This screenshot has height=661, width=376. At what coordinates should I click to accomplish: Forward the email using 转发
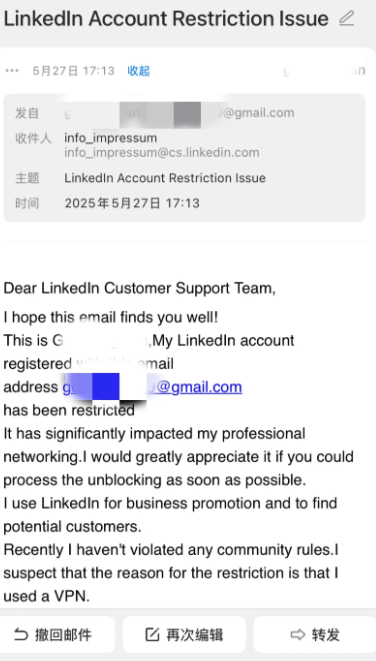(x=315, y=635)
